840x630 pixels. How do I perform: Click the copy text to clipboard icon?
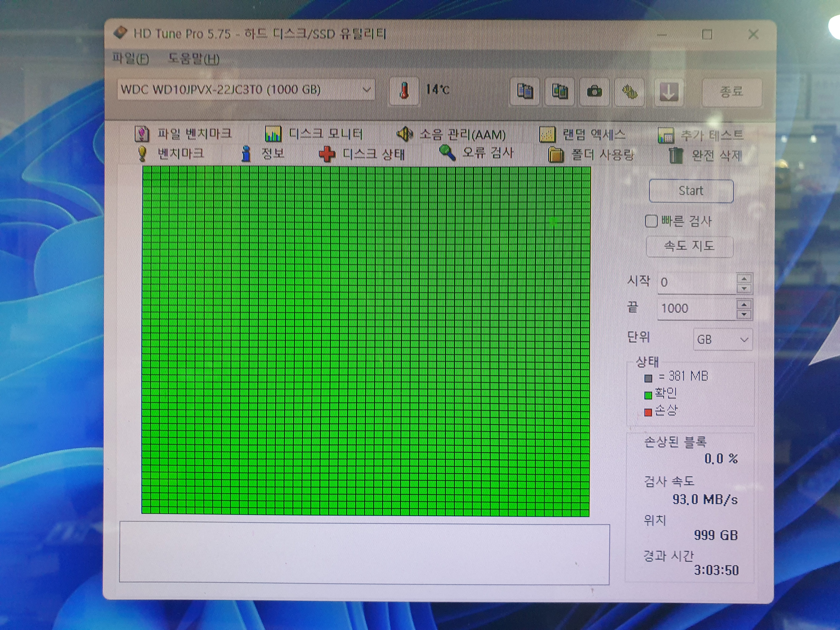[x=525, y=91]
